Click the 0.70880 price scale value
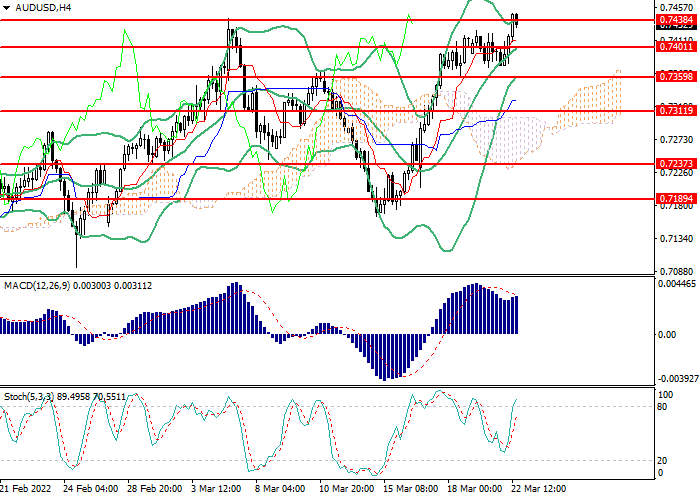 [677, 271]
